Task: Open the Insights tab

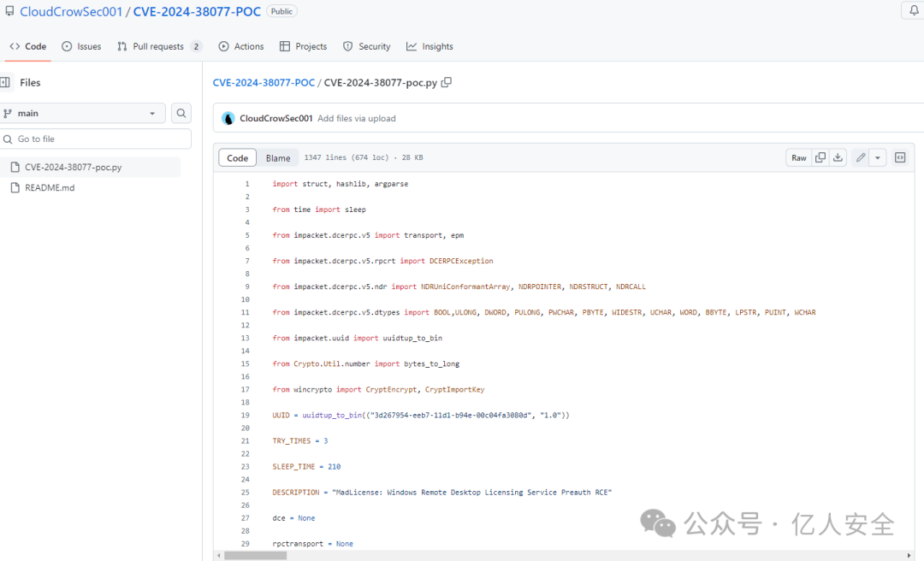Action: (429, 46)
